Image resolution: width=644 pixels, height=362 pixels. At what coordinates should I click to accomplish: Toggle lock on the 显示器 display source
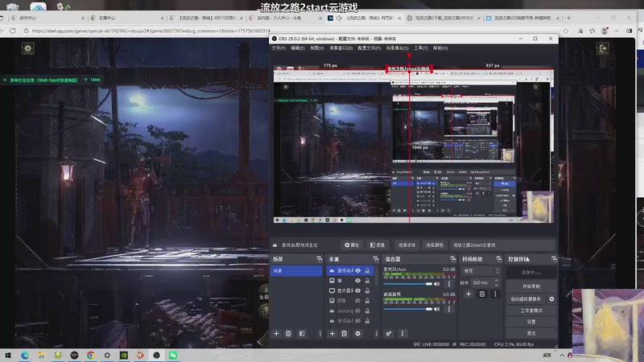pos(367,290)
